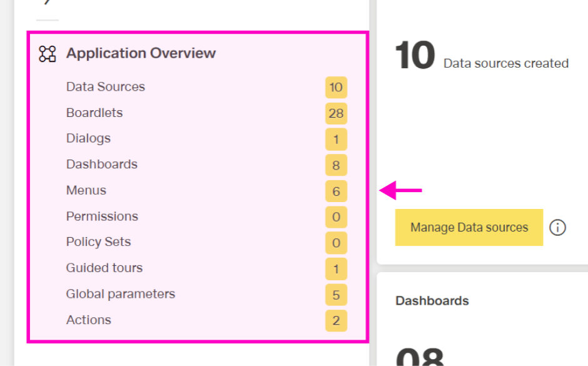Select the Guided tours item
The width and height of the screenshot is (588, 366).
[104, 268]
